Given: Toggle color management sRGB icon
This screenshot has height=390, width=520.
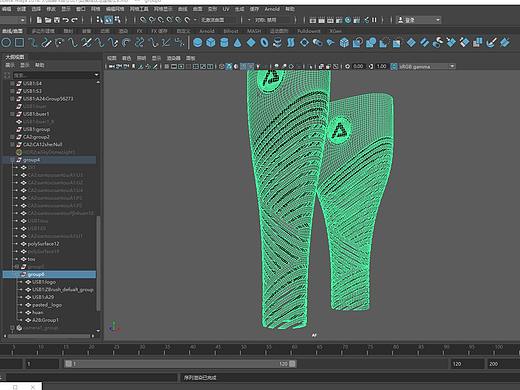Looking at the screenshot, I should [x=394, y=66].
